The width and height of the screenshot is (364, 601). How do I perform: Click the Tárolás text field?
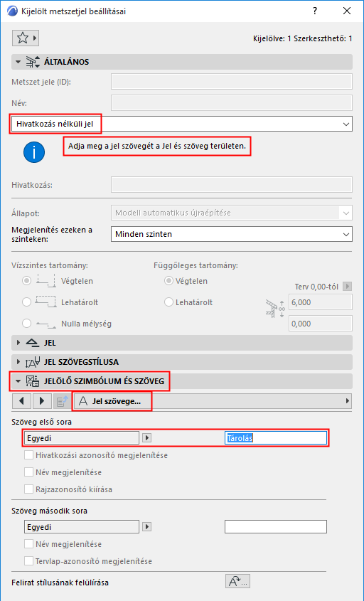click(x=276, y=437)
